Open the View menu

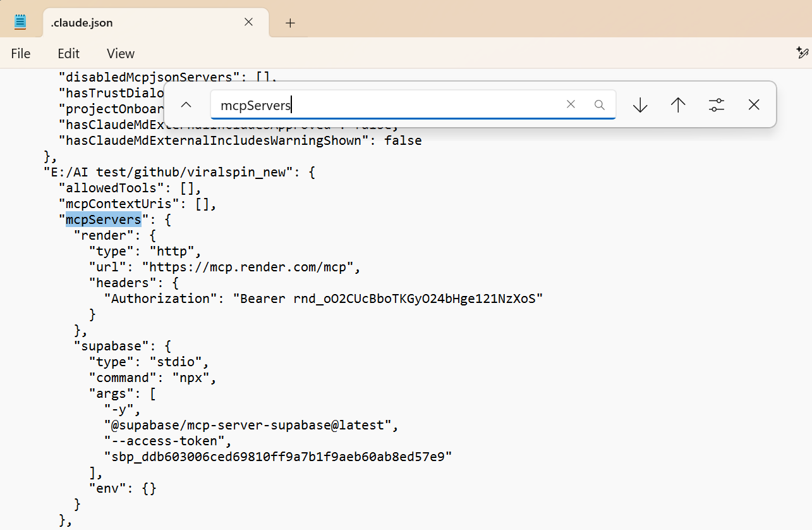121,54
